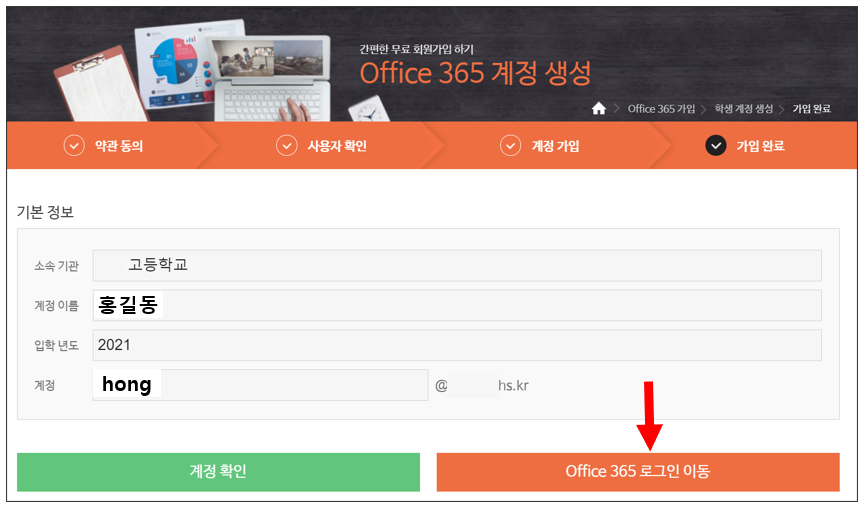Screen dimensions: 863x508
Task: Select the 가입 완료 step label
Action: click(x=760, y=146)
